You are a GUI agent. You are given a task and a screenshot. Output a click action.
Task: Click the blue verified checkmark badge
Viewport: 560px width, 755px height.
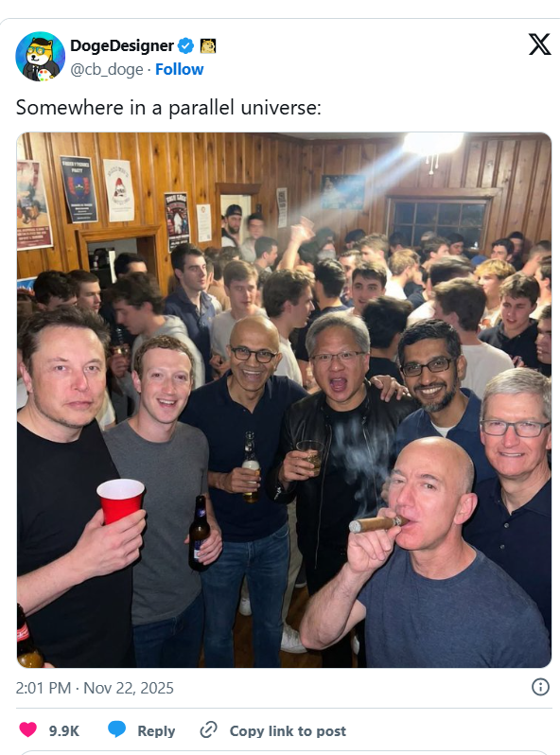185,45
